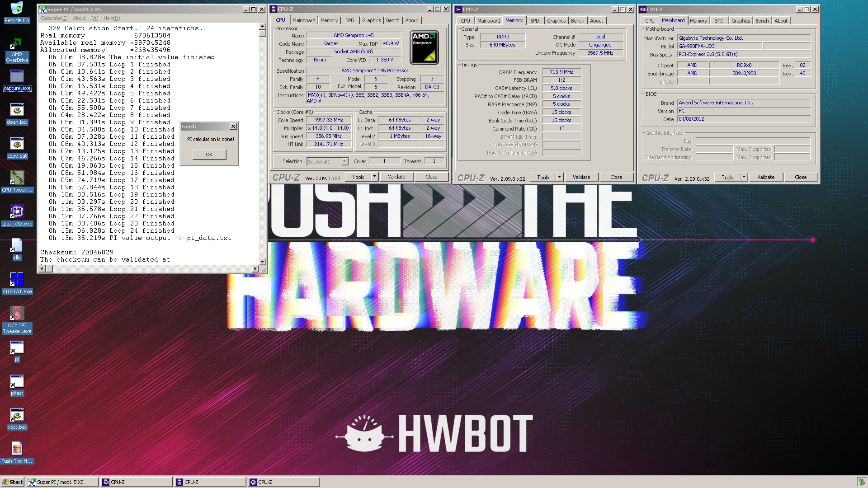Open SPD tab in first CPU-Z window
Viewport: 868px width, 488px height.
pos(350,20)
